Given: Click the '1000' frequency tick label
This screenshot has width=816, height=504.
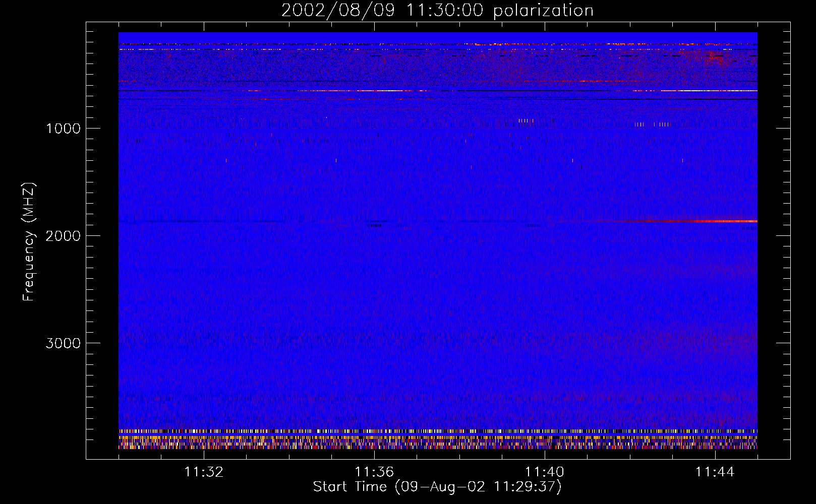Looking at the screenshot, I should pos(63,129).
